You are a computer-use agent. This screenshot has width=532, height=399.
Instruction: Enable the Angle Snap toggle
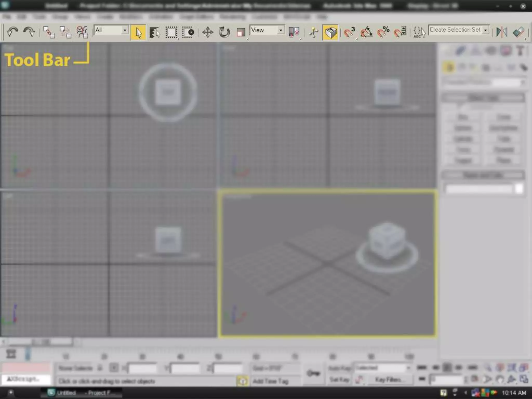point(366,33)
